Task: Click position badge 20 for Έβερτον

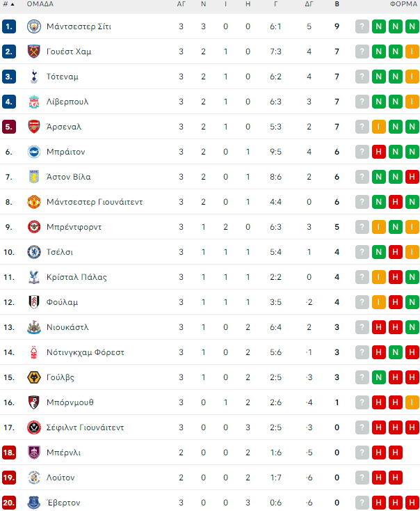Action: [9, 503]
